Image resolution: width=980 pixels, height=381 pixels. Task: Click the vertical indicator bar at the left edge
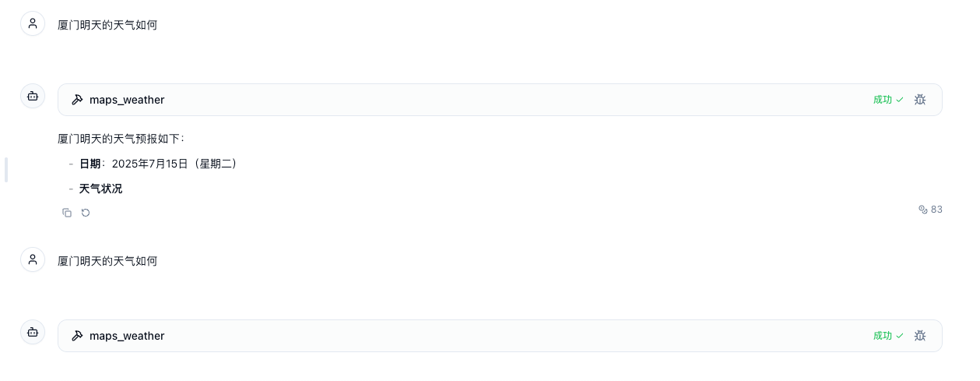tap(6, 170)
